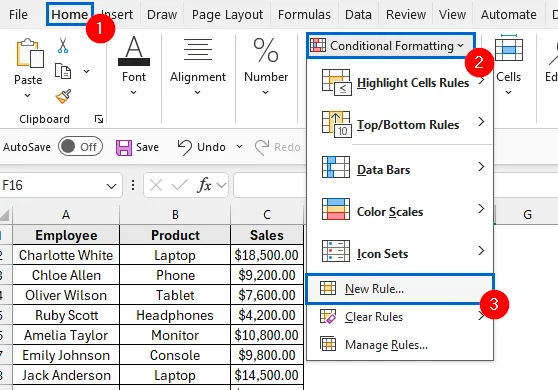Viewport: 558px width, 390px height.
Task: Open the Data Bars submenu
Action: click(400, 167)
